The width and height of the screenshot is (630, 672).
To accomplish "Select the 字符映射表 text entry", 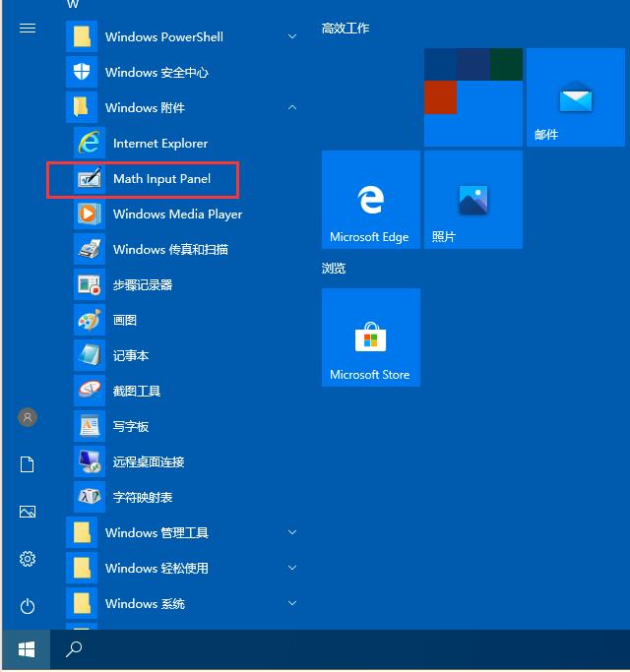I will pos(143,497).
